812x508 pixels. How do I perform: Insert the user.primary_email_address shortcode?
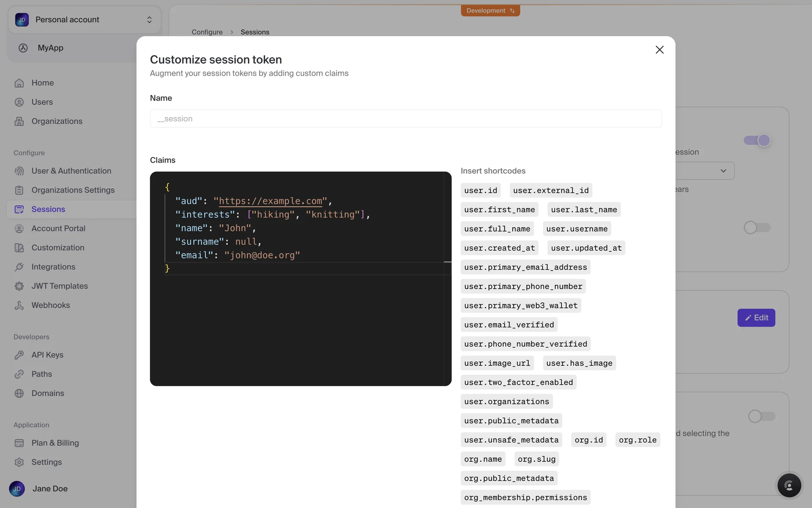pyautogui.click(x=525, y=267)
